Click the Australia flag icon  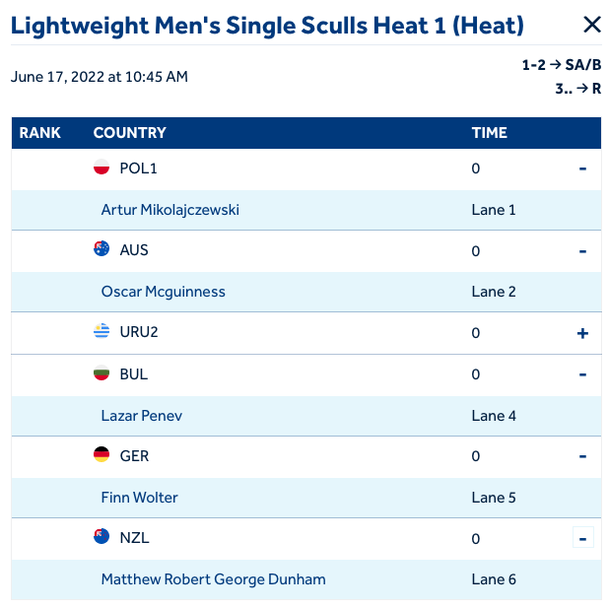click(101, 250)
